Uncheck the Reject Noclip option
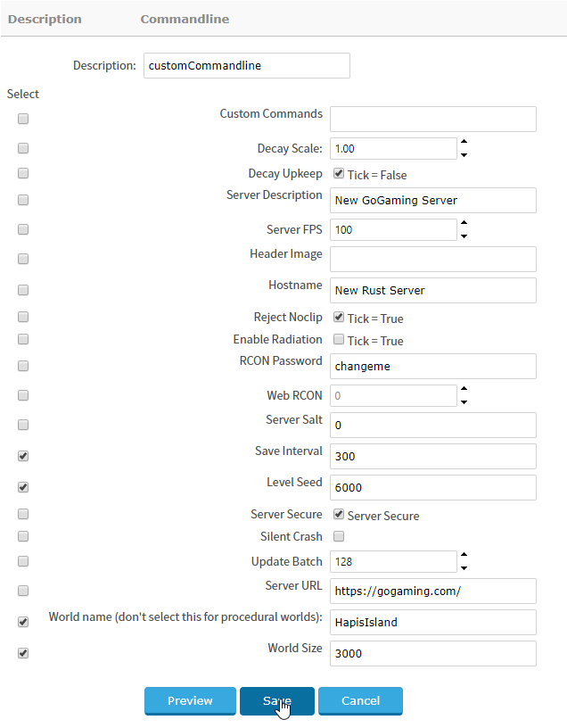Screen dimensions: 567x728 339,317
